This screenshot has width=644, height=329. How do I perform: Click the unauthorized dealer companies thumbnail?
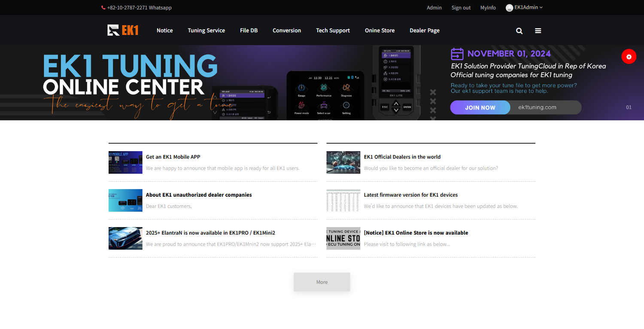125,200
